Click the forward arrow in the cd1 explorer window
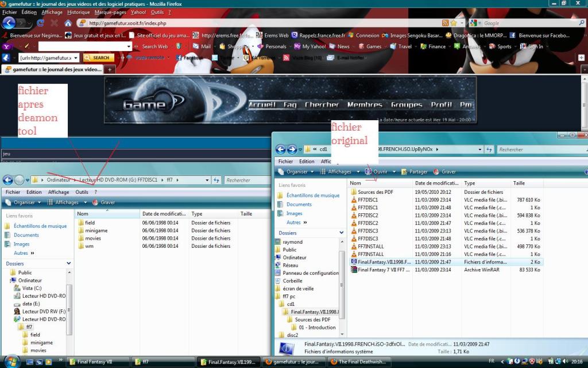The image size is (588, 368). pyautogui.click(x=292, y=149)
